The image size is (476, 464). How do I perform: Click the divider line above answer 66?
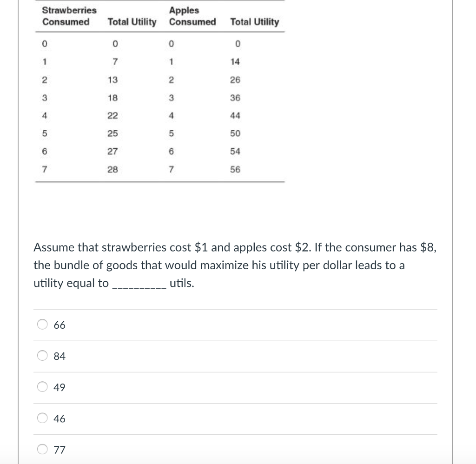235,308
